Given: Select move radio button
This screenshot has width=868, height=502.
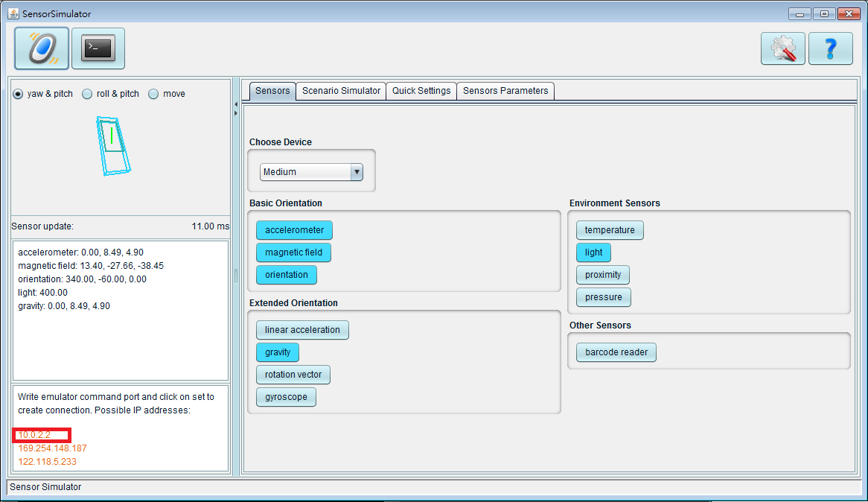Looking at the screenshot, I should (x=153, y=94).
